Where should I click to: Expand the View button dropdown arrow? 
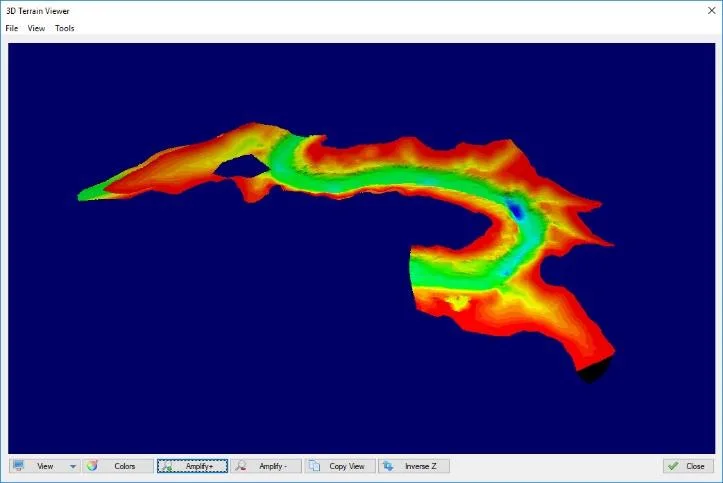coord(73,466)
